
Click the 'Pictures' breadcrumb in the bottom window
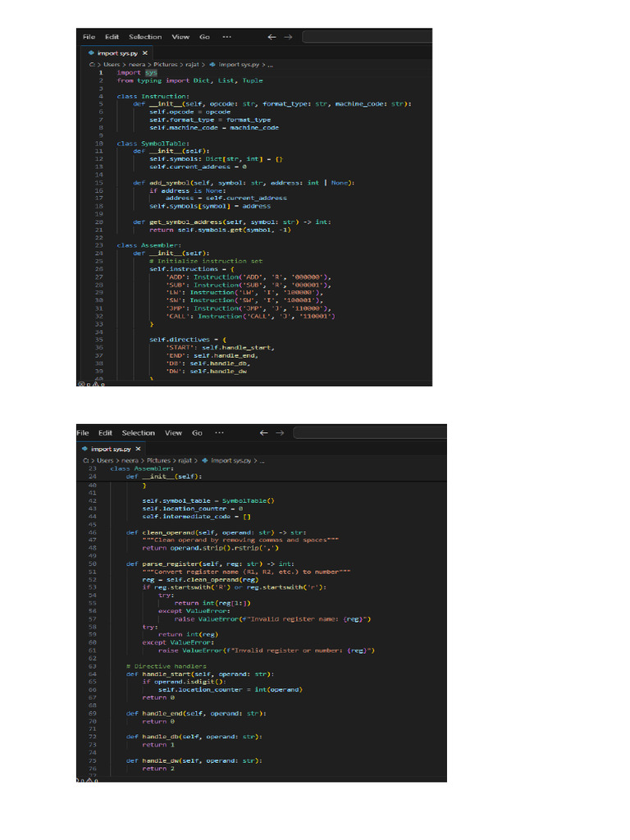click(x=158, y=460)
